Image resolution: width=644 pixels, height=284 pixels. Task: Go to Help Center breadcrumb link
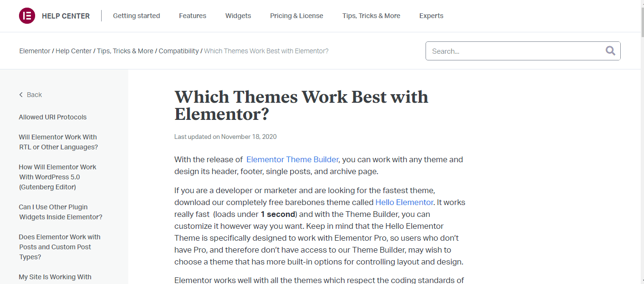click(74, 51)
